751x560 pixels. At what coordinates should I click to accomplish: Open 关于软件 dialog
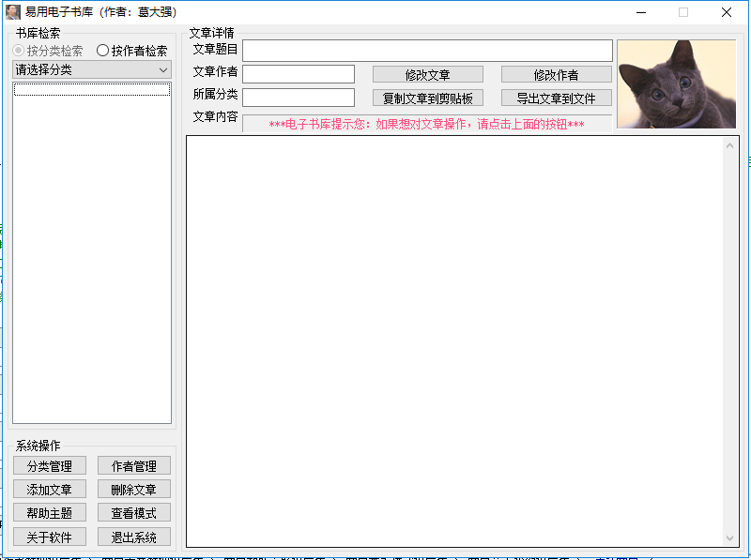(x=50, y=537)
